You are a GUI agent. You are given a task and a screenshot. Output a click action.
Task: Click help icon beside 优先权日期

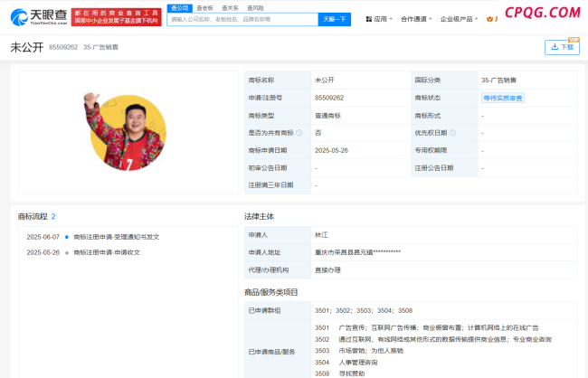point(452,133)
